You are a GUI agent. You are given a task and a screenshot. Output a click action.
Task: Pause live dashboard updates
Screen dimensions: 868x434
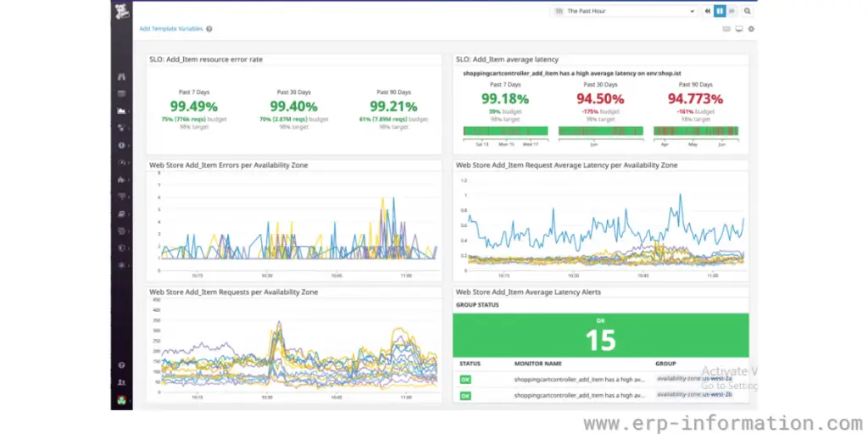pos(720,11)
